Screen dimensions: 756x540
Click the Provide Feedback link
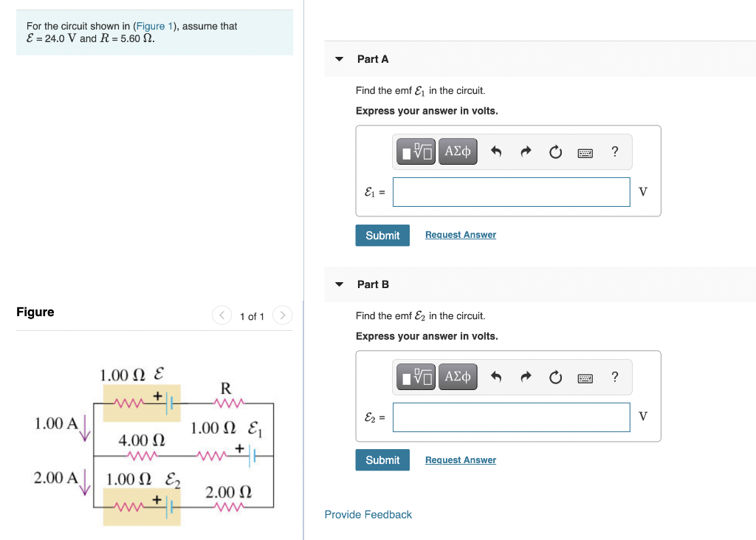coord(368,514)
